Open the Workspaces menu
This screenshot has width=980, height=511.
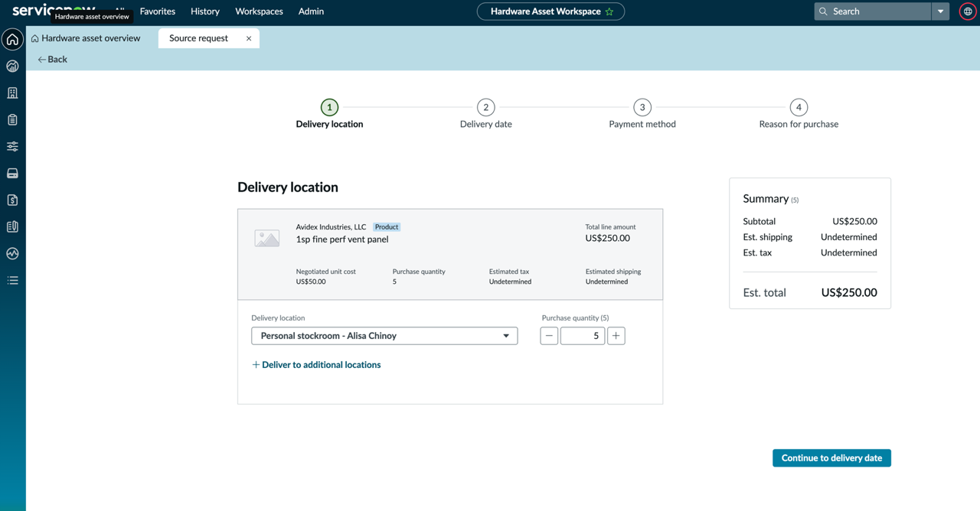point(259,11)
